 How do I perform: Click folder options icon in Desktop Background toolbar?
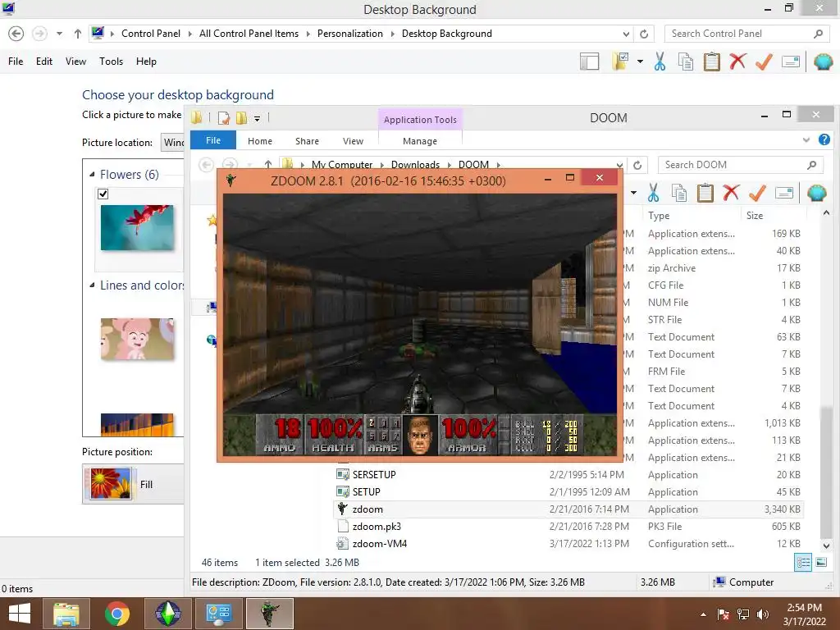620,62
